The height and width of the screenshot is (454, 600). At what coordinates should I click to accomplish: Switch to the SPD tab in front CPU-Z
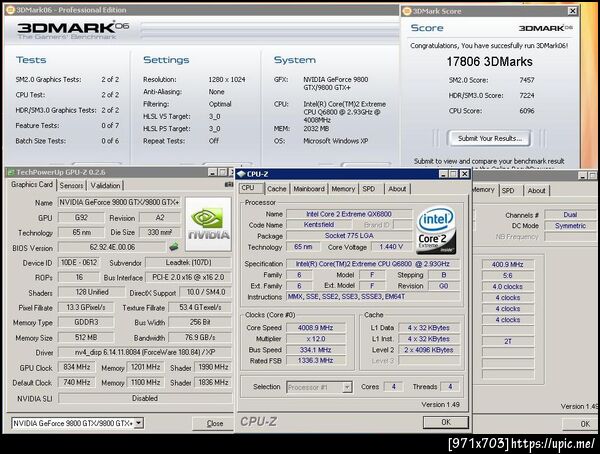coord(369,189)
